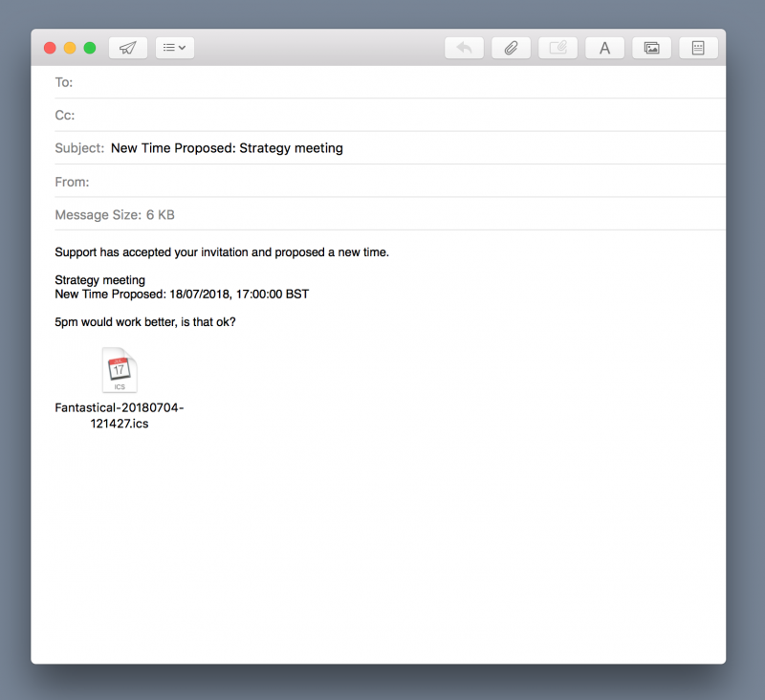Click into the Cc field
This screenshot has height=700, width=765.
point(390,115)
